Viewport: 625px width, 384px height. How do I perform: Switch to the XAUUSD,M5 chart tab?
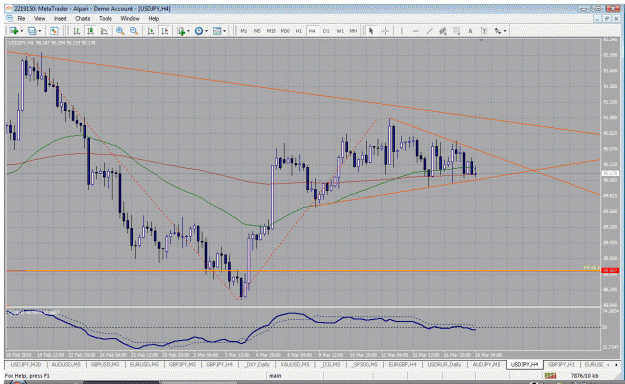click(x=295, y=365)
